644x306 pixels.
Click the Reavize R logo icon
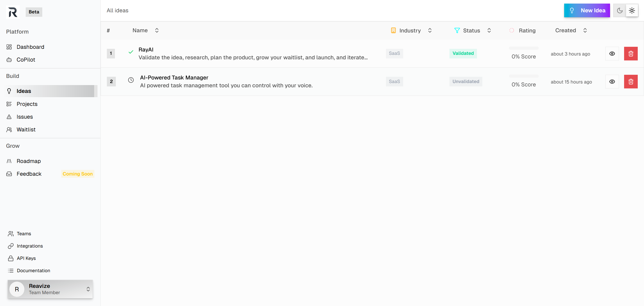pos(13,12)
